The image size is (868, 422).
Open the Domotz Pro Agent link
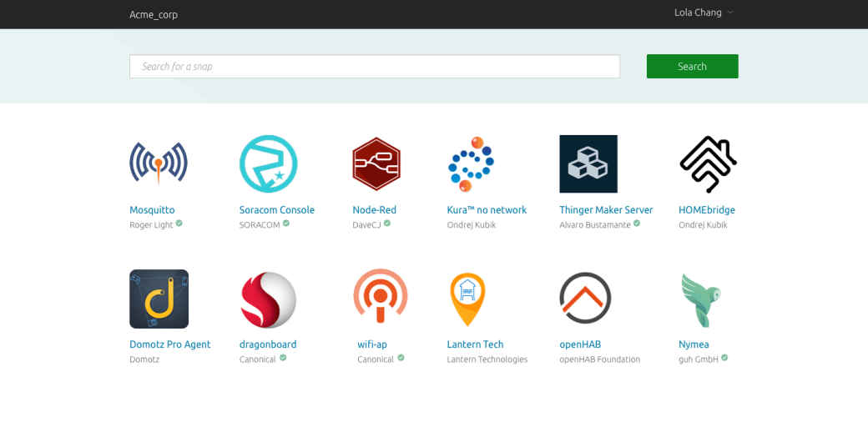(170, 344)
